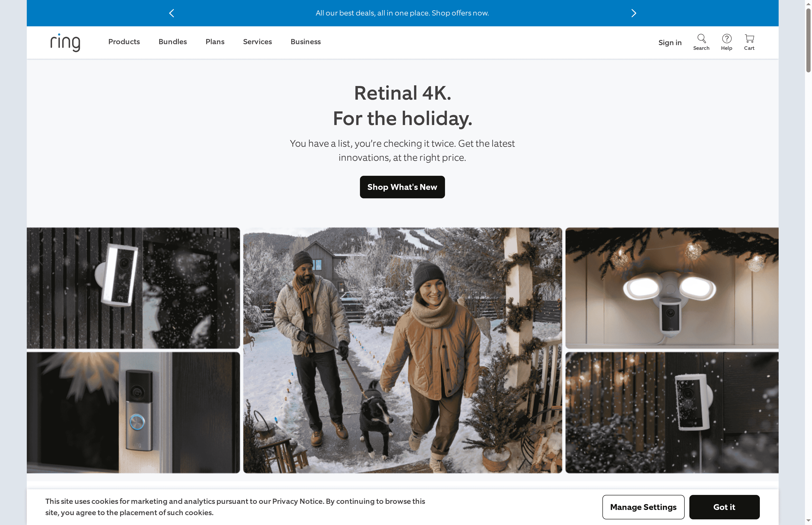Open the Bundles menu
This screenshot has height=525, width=812.
coord(172,42)
